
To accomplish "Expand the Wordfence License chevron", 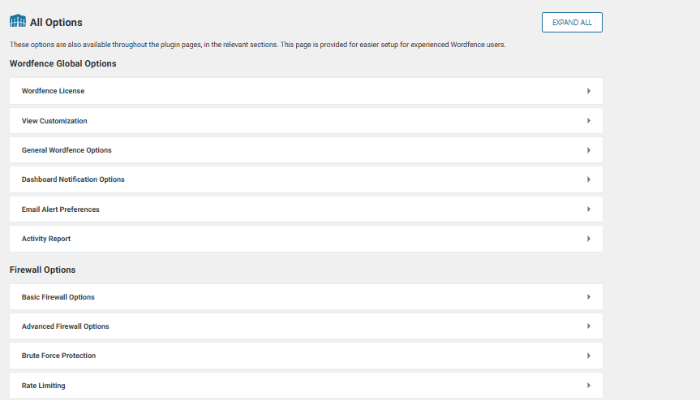I will (x=588, y=91).
